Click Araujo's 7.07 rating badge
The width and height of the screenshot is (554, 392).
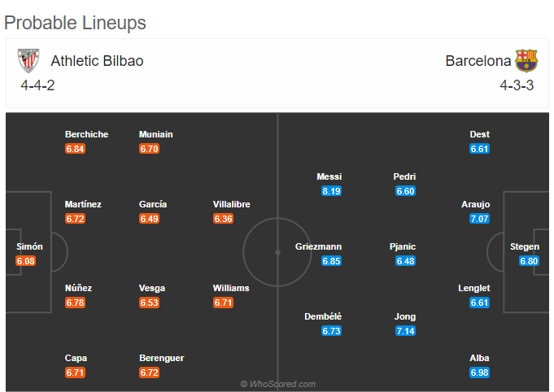[479, 219]
